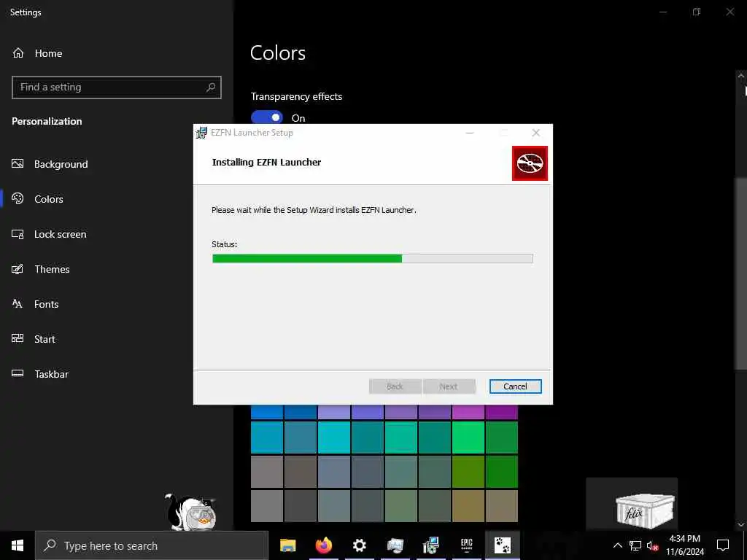Viewport: 747px width, 560px height.
Task: Click the paw prints app on taskbar
Action: click(502, 545)
